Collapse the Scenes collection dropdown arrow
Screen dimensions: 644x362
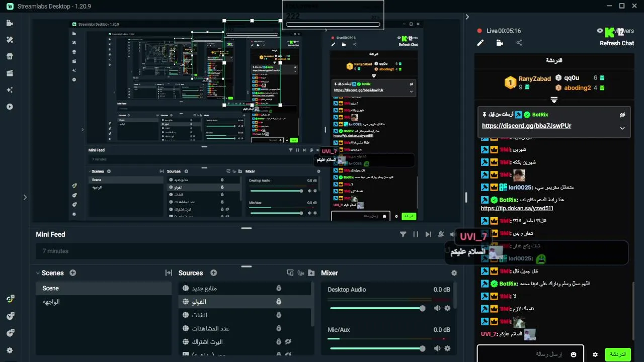[38, 273]
